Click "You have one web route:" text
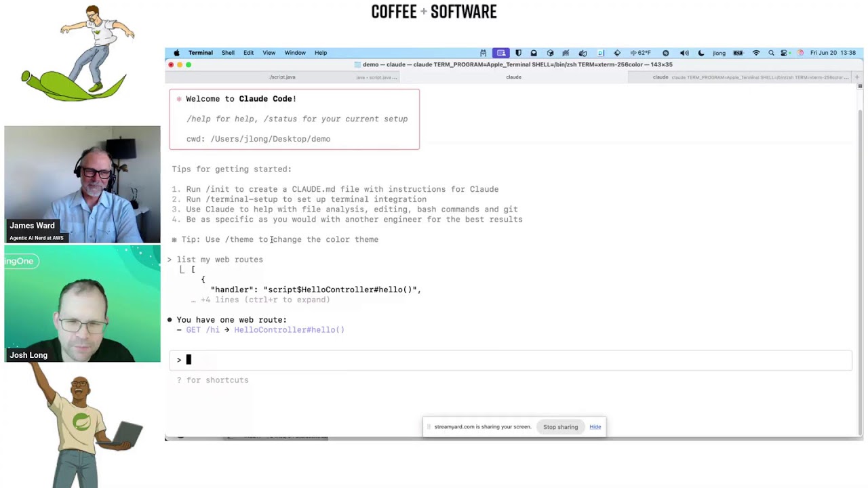 (231, 320)
